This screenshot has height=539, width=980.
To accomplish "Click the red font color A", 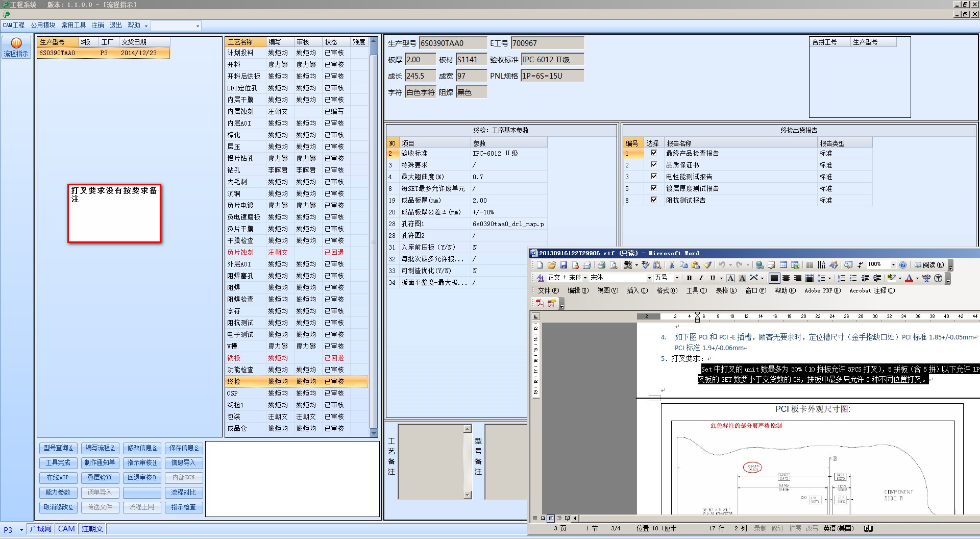I will coord(909,278).
